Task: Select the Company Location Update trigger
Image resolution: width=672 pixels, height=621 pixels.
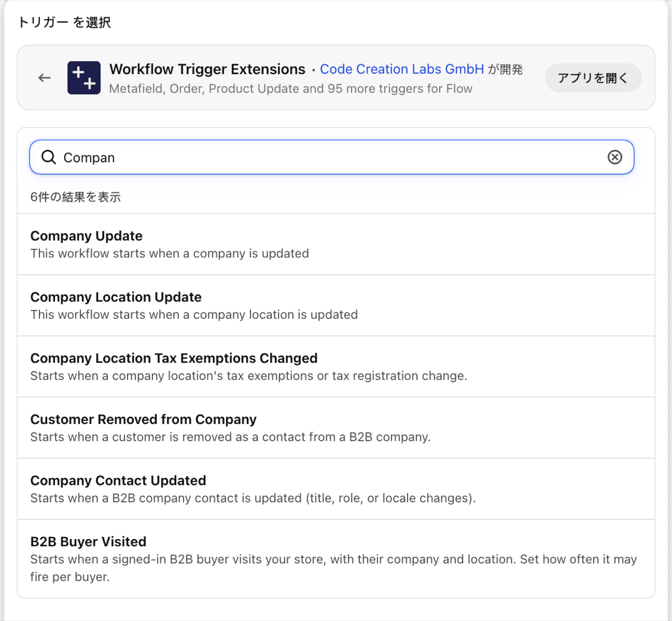Action: [x=336, y=305]
